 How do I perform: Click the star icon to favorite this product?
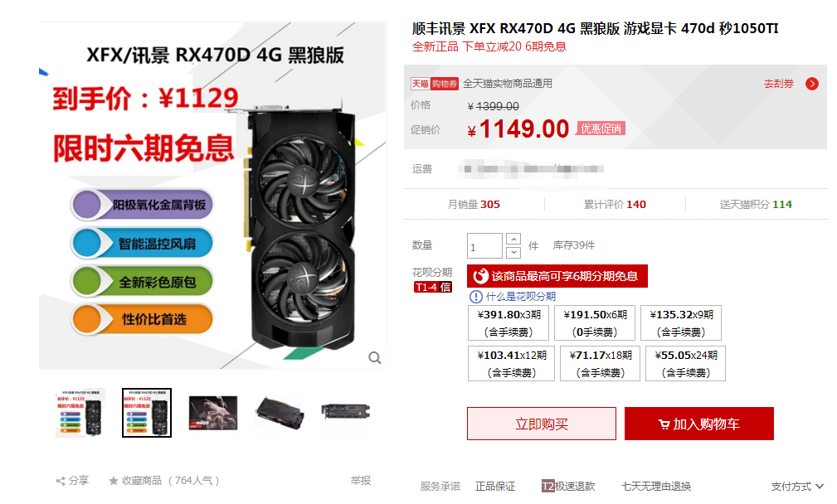point(113,481)
